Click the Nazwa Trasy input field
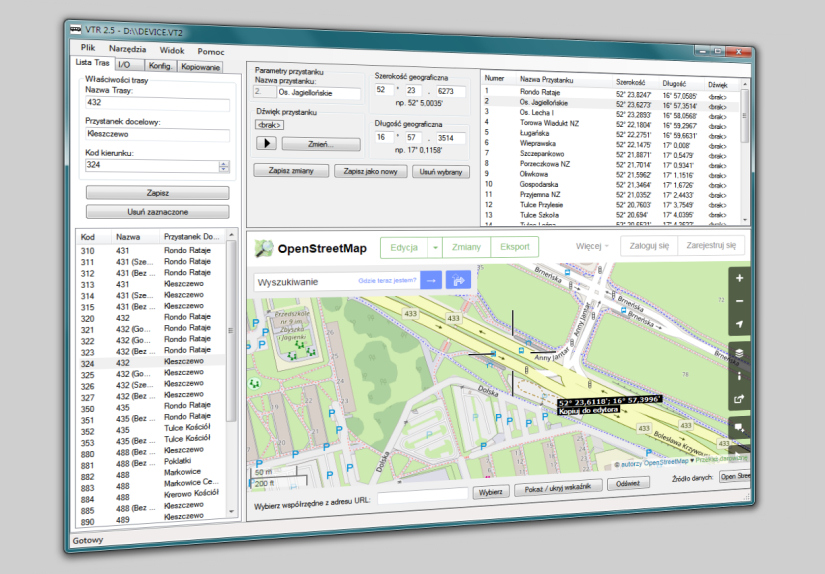The image size is (825, 574). pos(158,103)
